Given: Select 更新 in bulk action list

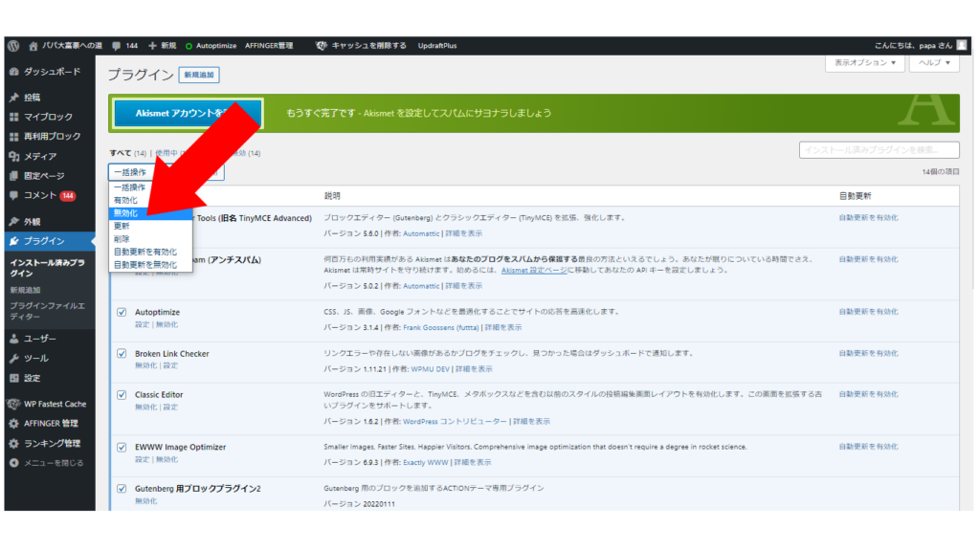Looking at the screenshot, I should point(150,226).
